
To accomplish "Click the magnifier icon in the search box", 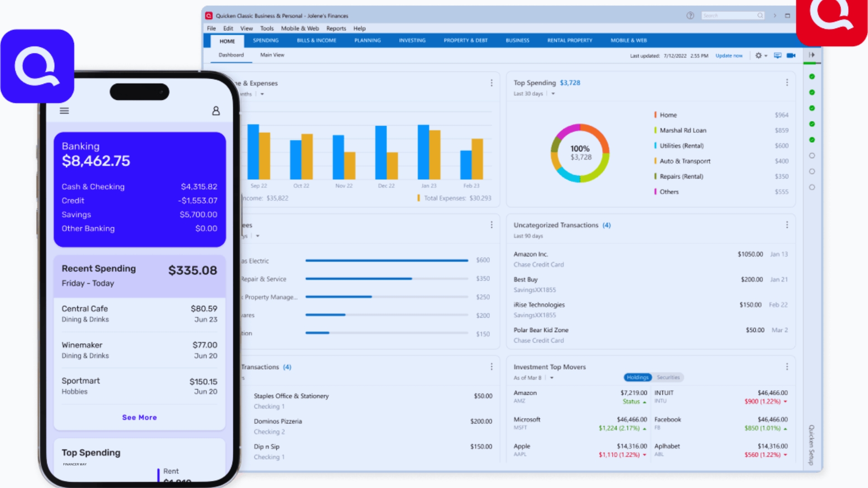I will (x=760, y=16).
